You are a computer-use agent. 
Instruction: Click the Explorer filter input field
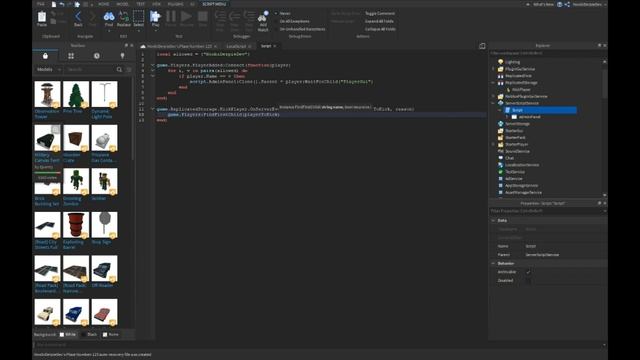547,53
